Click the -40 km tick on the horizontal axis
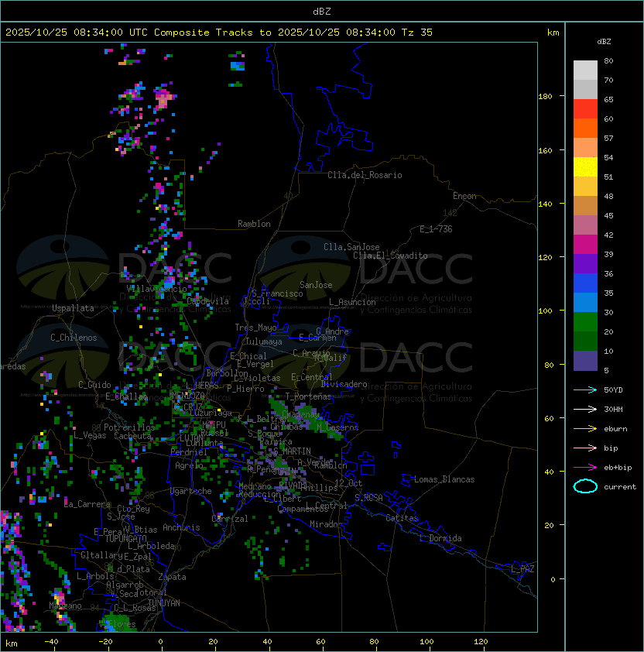Image resolution: width=644 pixels, height=652 pixels. tap(51, 642)
